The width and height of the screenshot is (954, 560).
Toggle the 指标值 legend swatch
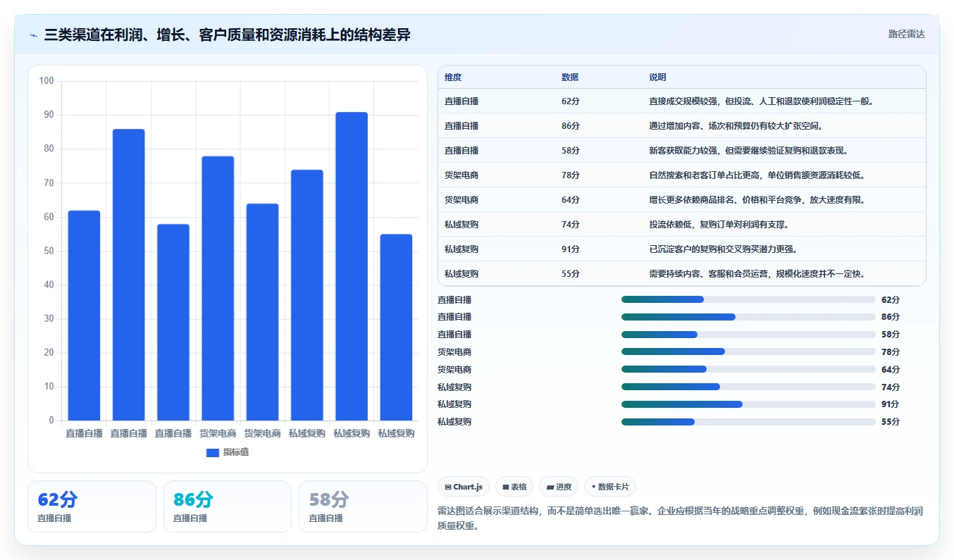[x=213, y=452]
